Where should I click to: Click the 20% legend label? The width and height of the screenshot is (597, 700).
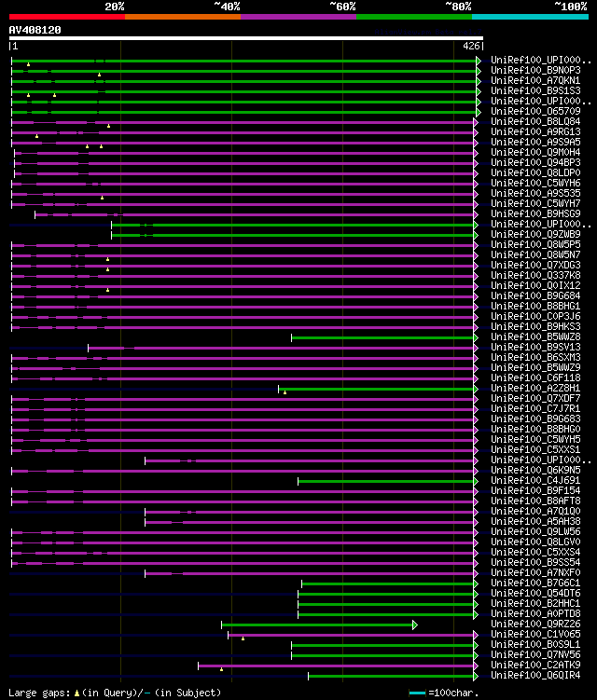click(x=115, y=7)
